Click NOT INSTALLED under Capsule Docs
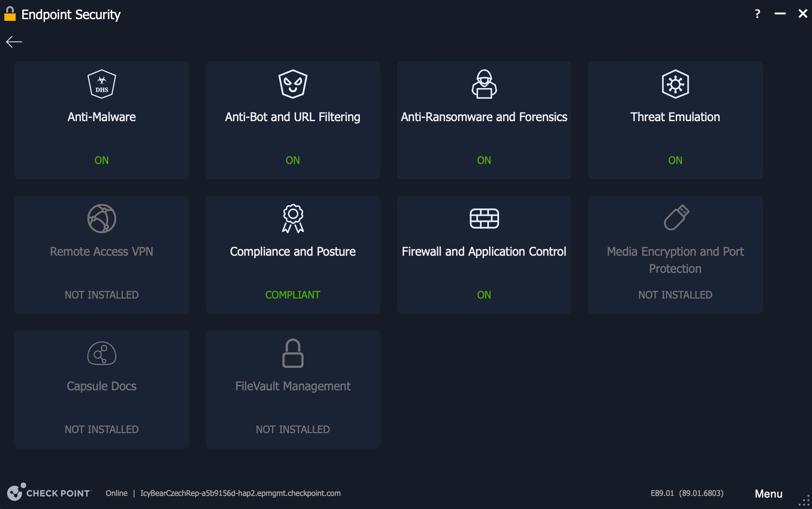The width and height of the screenshot is (812, 509). 102,429
